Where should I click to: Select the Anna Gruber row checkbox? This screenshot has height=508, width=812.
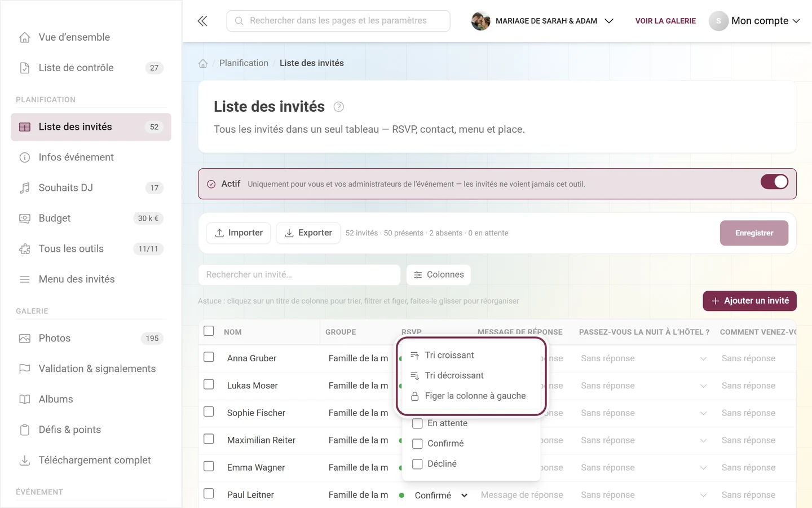pos(209,357)
